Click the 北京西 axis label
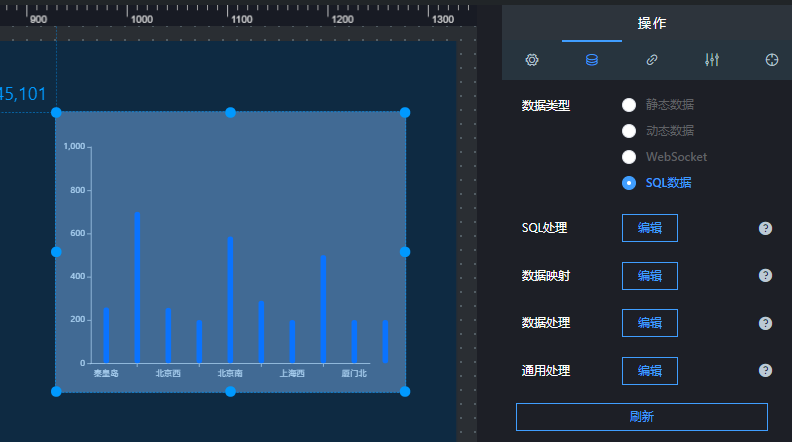 click(168, 373)
